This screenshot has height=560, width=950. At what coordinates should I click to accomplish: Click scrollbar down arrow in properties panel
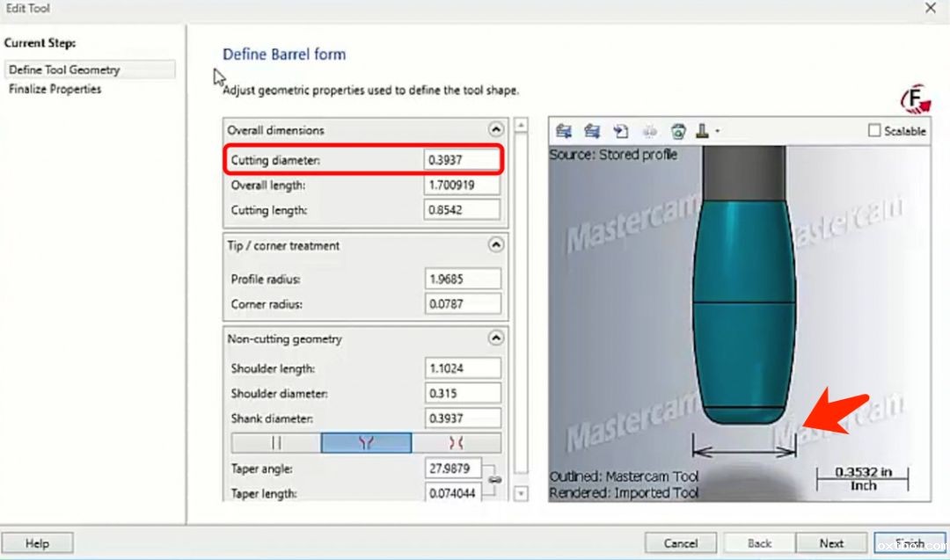pos(521,494)
